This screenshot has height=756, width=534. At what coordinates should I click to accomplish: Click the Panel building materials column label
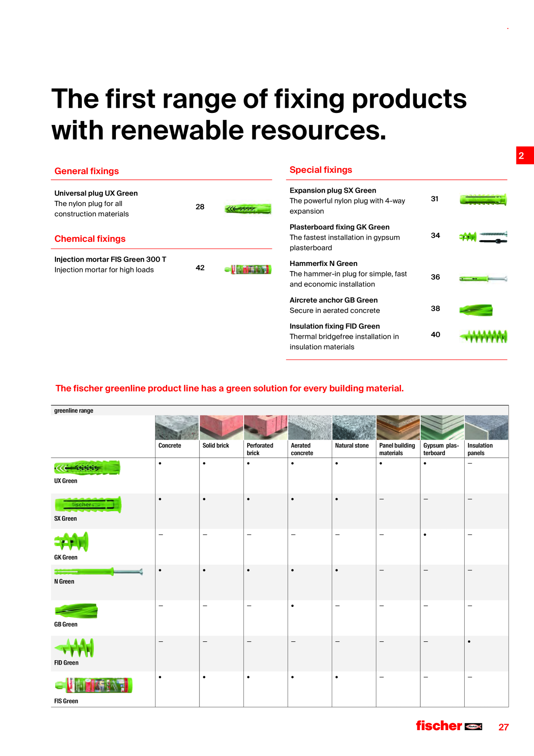(x=397, y=449)
